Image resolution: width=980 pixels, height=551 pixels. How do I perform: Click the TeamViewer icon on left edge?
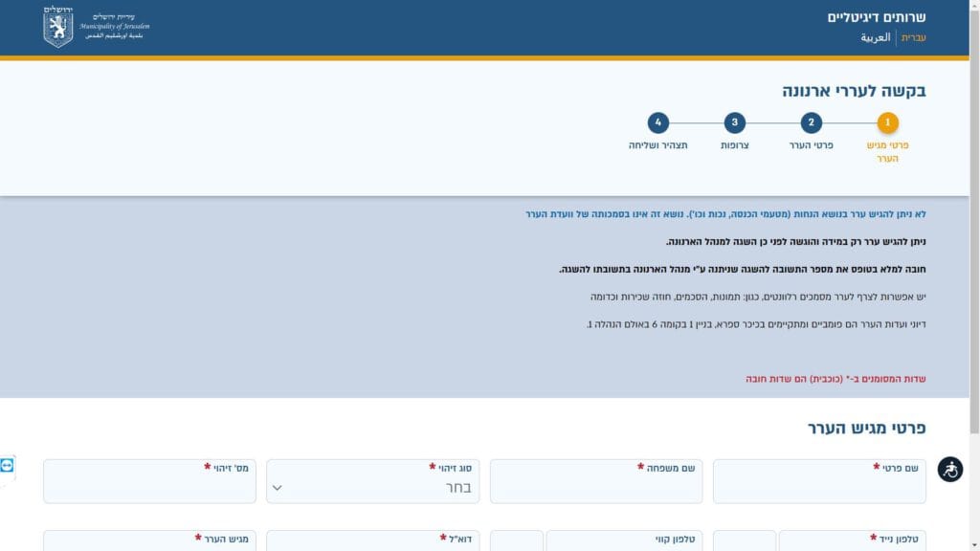click(x=8, y=467)
